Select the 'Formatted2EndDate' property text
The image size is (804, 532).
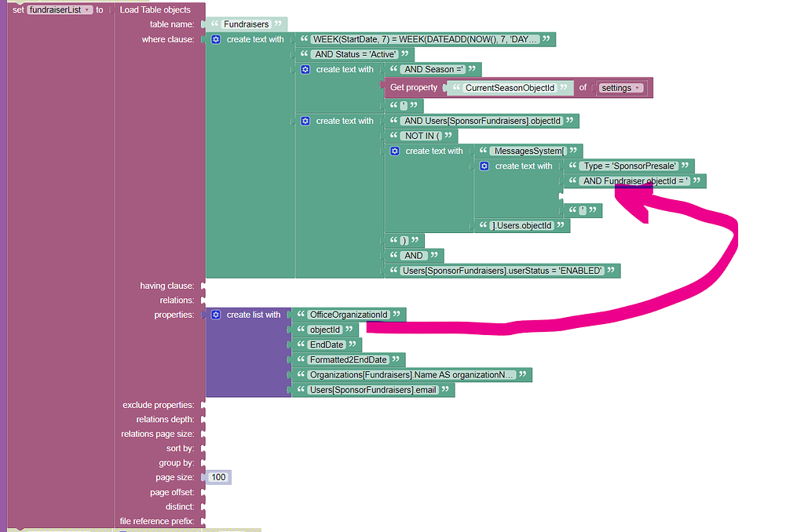[x=348, y=359]
